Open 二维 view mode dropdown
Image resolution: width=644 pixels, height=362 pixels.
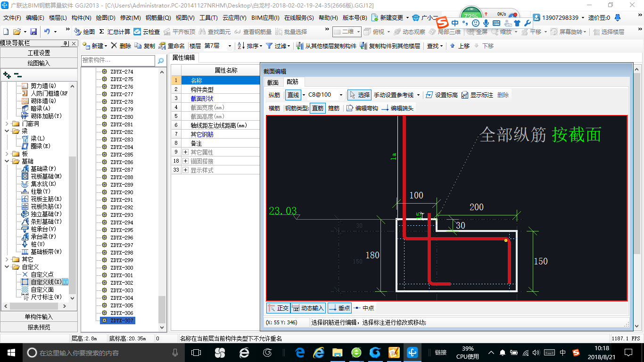(358, 32)
